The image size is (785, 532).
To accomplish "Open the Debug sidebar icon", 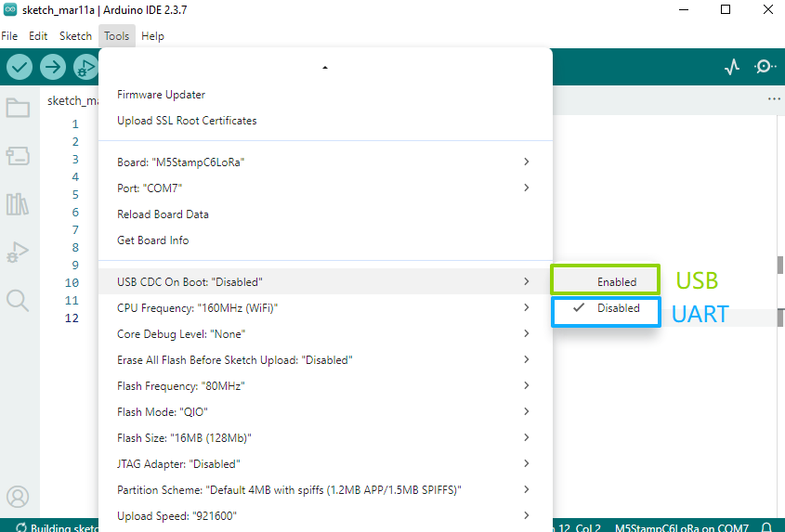I will point(18,252).
